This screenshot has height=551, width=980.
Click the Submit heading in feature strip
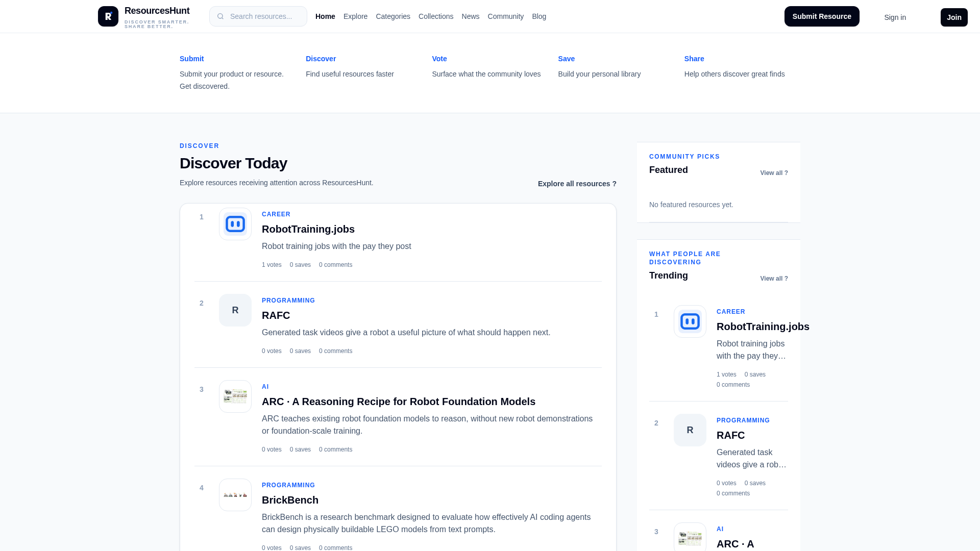(191, 59)
